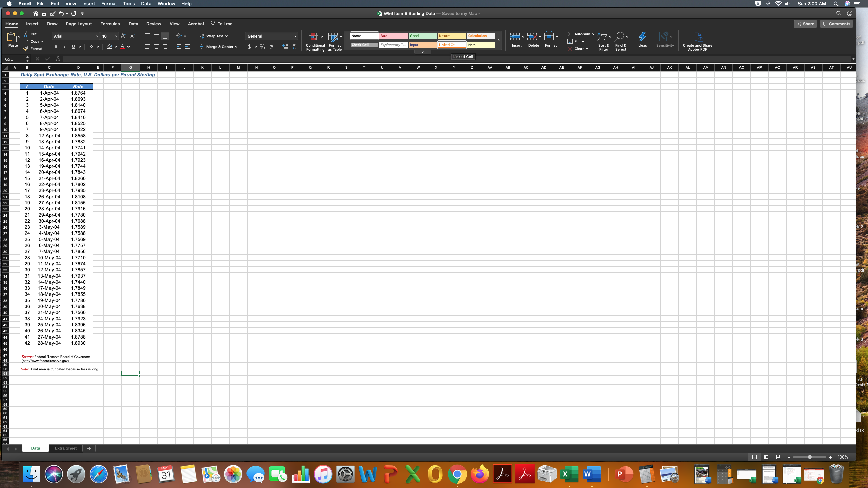Switch to the Extra Sheet tab

65,448
